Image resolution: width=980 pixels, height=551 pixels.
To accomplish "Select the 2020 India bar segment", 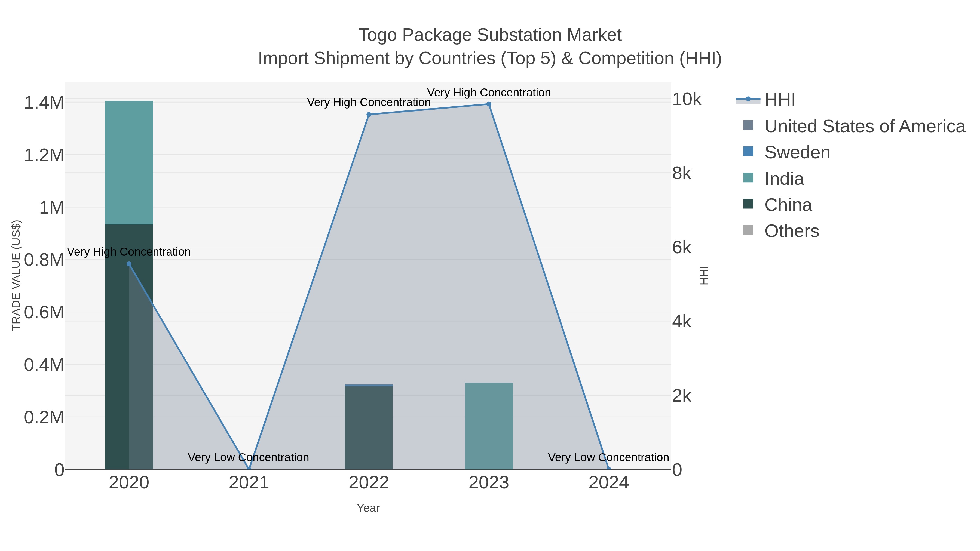I will click(x=129, y=163).
